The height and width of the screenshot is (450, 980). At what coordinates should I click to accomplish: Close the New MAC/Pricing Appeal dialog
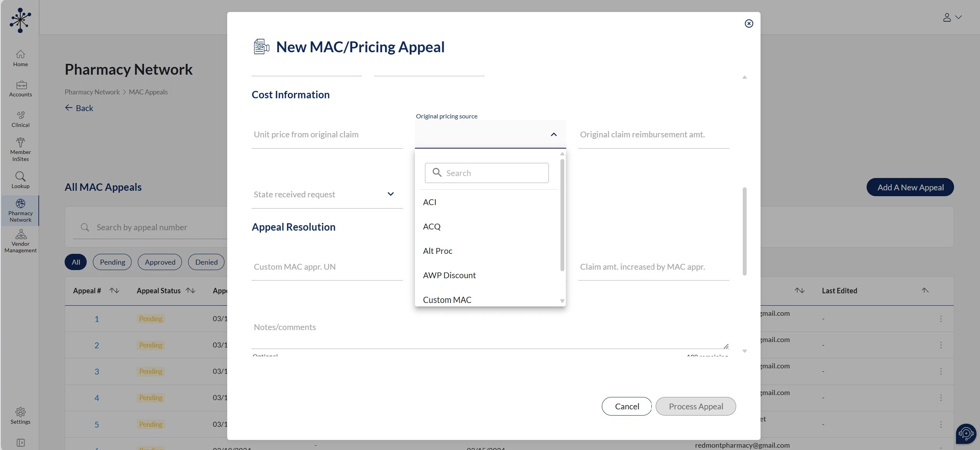point(749,24)
